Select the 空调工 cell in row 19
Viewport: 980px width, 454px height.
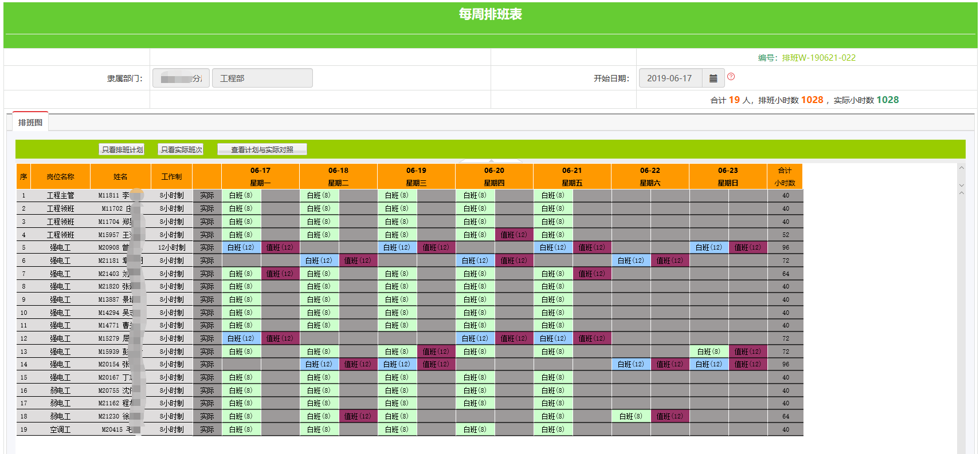click(x=60, y=429)
